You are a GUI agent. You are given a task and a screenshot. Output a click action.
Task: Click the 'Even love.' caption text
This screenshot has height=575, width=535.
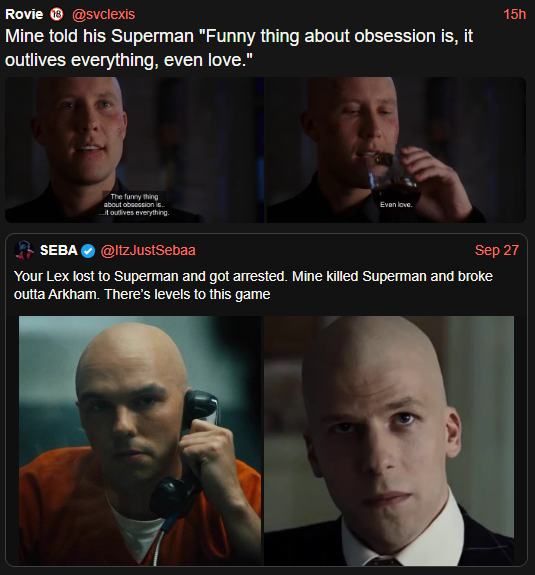click(396, 205)
